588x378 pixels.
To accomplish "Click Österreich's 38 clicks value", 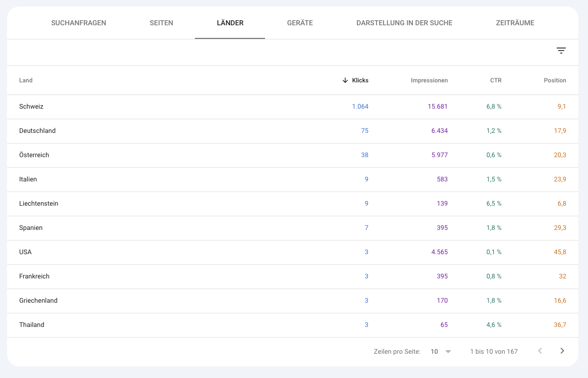I will click(x=364, y=155).
